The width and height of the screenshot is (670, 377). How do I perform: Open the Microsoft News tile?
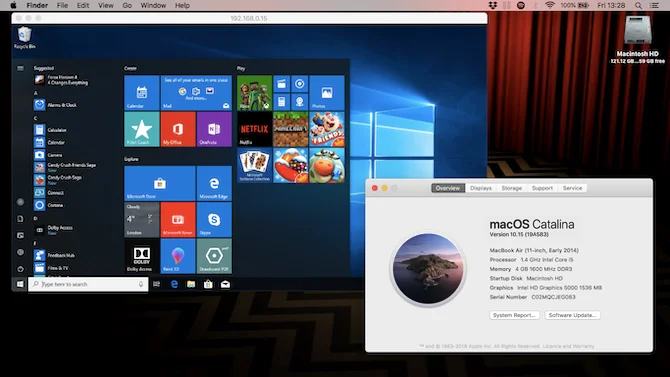point(178,220)
